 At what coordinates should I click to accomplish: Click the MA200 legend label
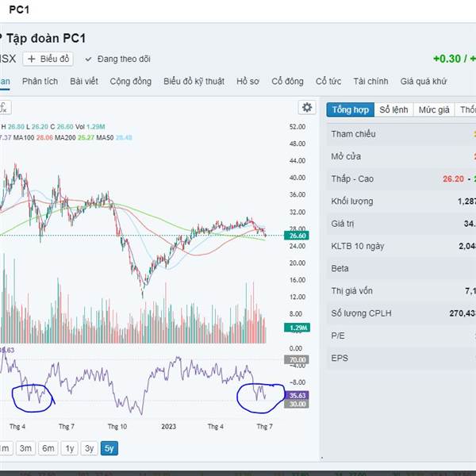coord(65,138)
